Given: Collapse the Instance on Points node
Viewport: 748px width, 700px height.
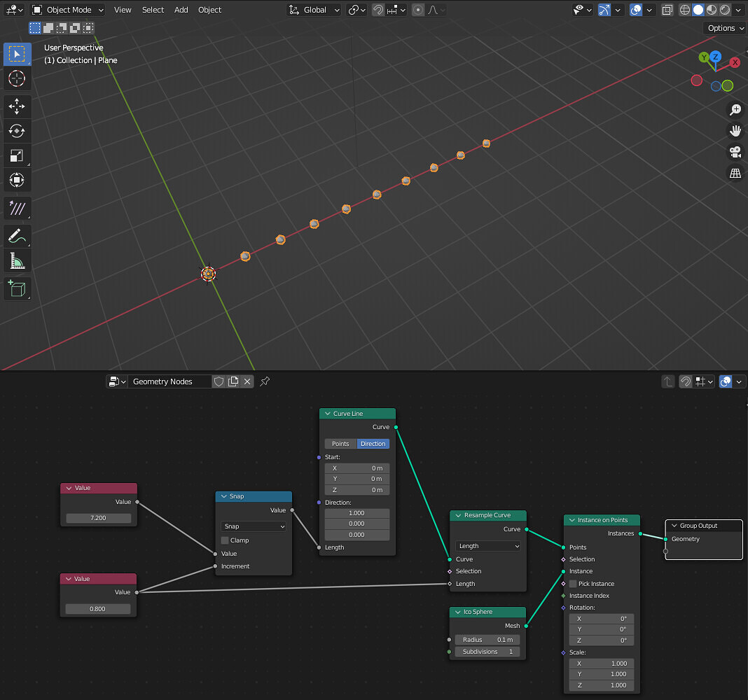Looking at the screenshot, I should (572, 520).
